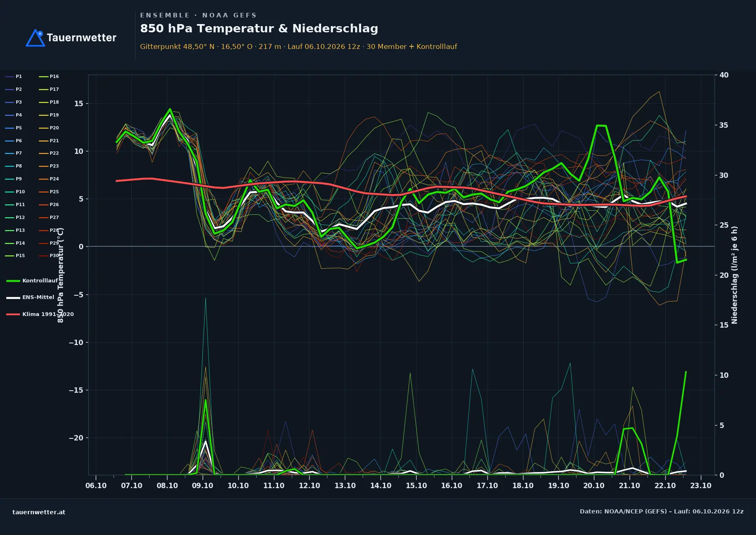756x535 pixels.
Task: Click the '12.10' date axis label
Action: tap(310, 486)
